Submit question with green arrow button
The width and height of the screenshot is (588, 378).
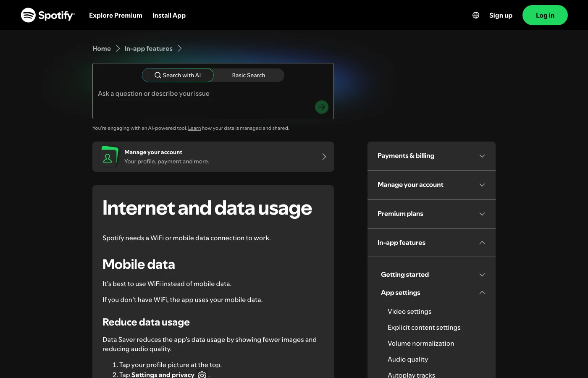click(322, 107)
